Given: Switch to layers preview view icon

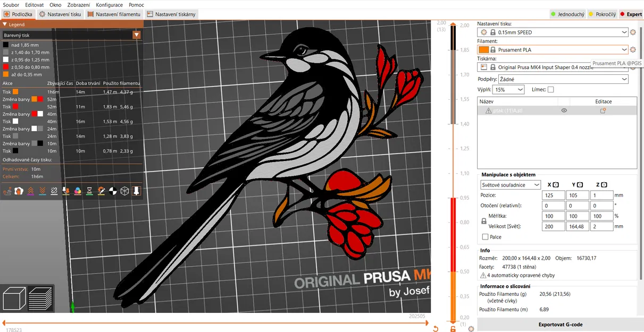Looking at the screenshot, I should pyautogui.click(x=40, y=298).
